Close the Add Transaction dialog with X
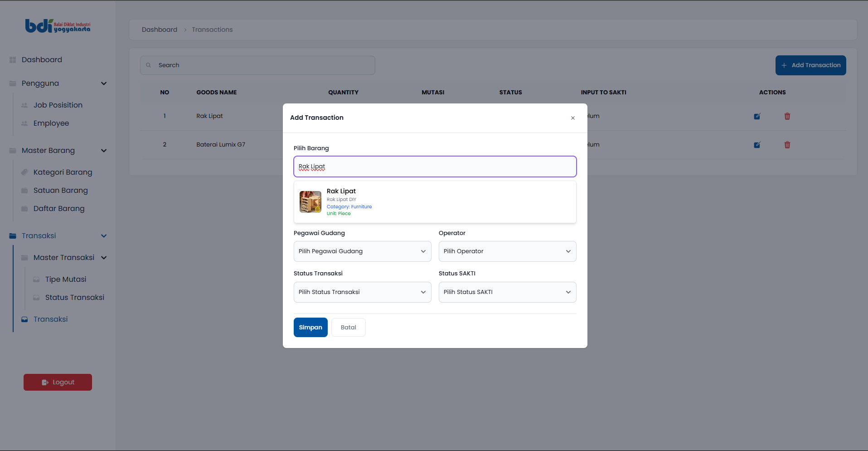868x451 pixels. tap(573, 118)
